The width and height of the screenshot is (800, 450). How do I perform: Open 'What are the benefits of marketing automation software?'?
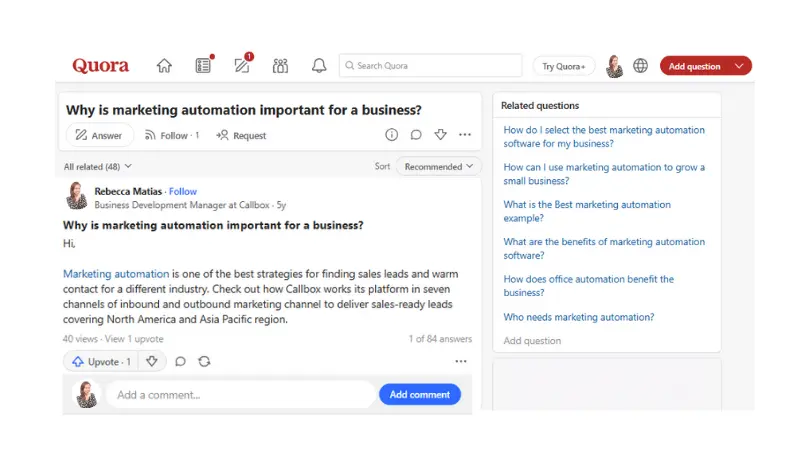pos(604,248)
